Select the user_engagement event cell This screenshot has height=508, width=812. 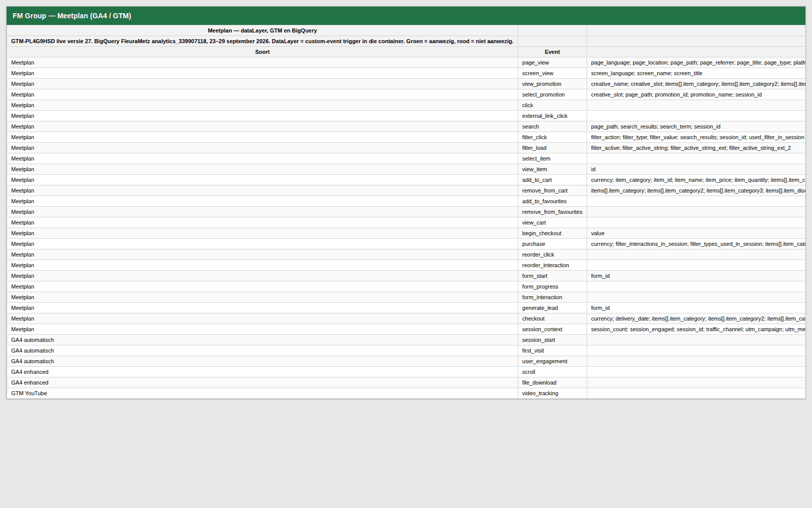coord(552,361)
